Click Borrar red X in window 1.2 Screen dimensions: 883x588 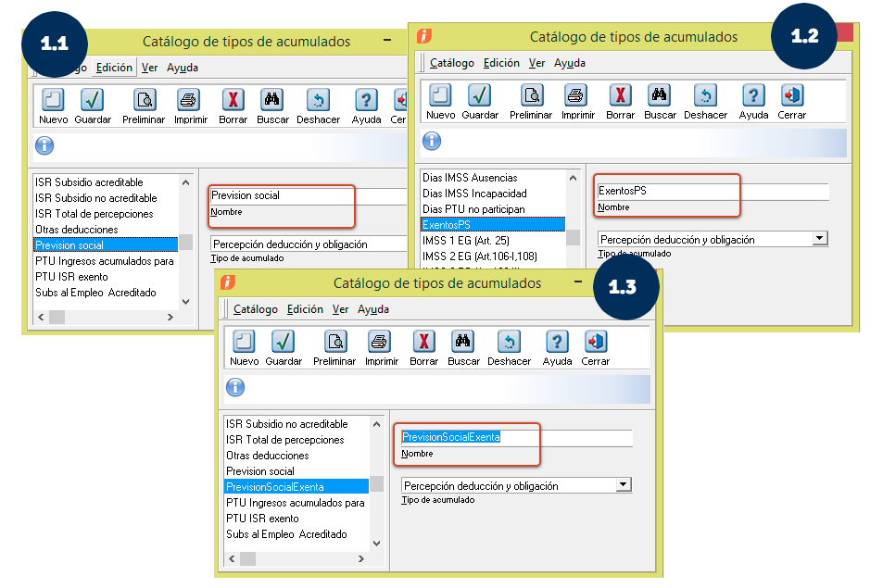(620, 95)
